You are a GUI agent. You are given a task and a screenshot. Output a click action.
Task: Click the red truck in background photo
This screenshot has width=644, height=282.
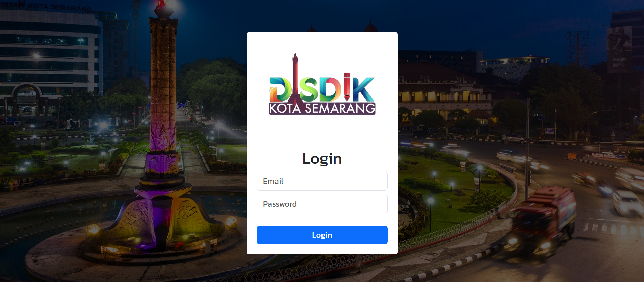(540, 220)
